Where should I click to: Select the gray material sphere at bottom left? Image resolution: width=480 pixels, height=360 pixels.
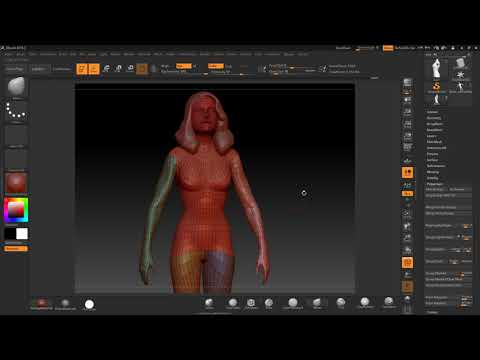(65, 303)
